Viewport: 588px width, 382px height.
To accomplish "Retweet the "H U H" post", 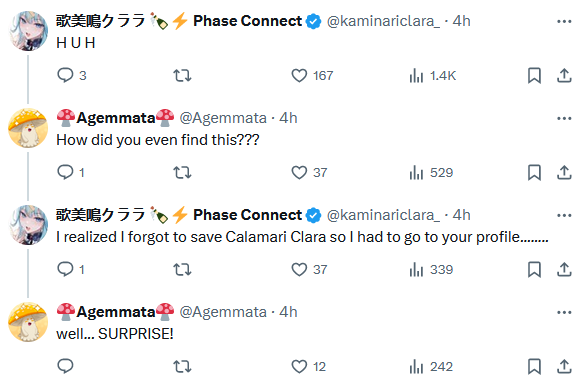I will [182, 76].
